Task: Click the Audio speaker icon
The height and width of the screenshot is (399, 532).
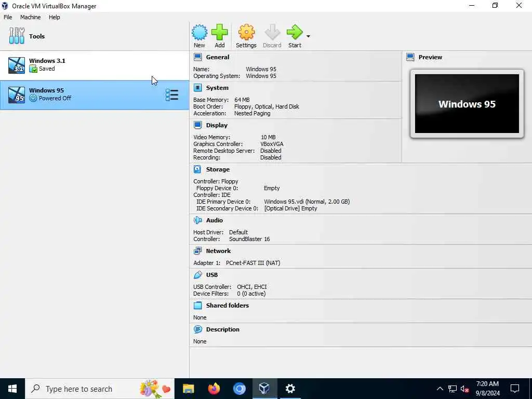Action: pyautogui.click(x=198, y=220)
